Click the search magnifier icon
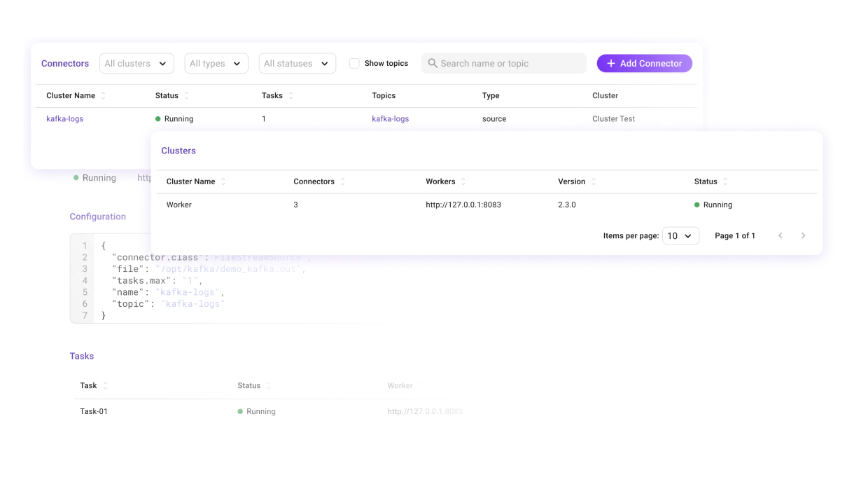The height and width of the screenshot is (489, 868). pyautogui.click(x=432, y=63)
